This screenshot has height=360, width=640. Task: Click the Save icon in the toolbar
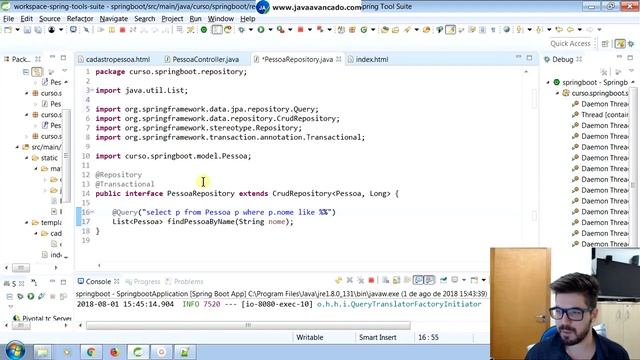27,30
